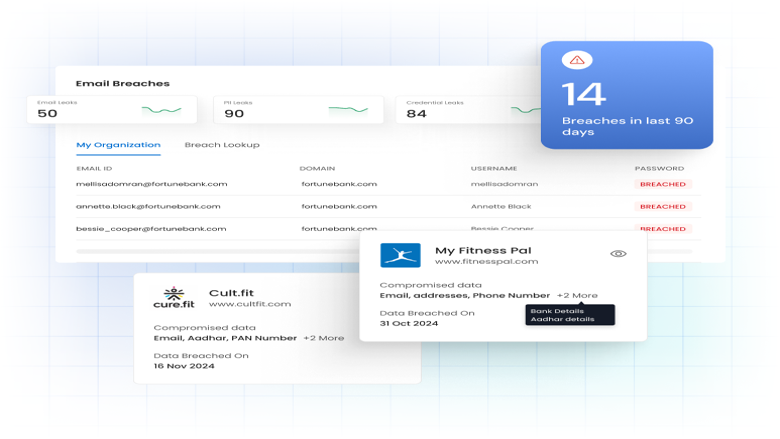Expand '+2 More' on My Fitness Pal card
Image resolution: width=780 pixels, height=439 pixels.
tap(577, 295)
